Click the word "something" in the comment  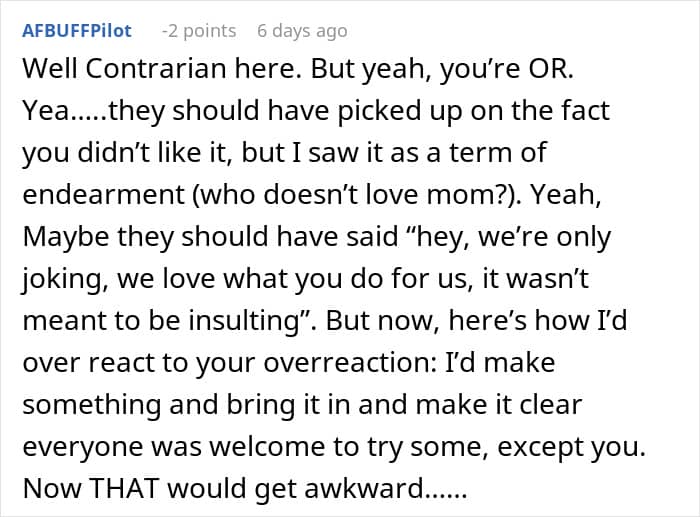[x=91, y=405]
